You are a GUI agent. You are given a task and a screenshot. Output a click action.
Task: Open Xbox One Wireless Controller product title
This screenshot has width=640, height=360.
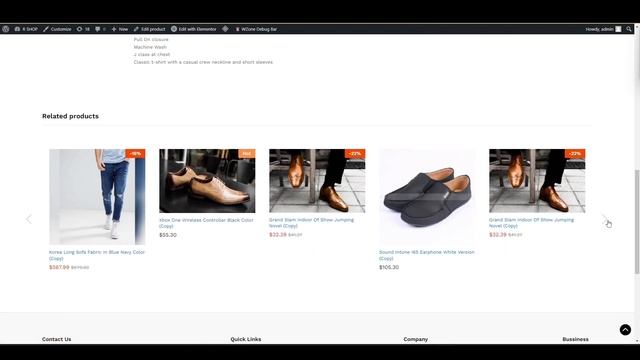click(206, 223)
